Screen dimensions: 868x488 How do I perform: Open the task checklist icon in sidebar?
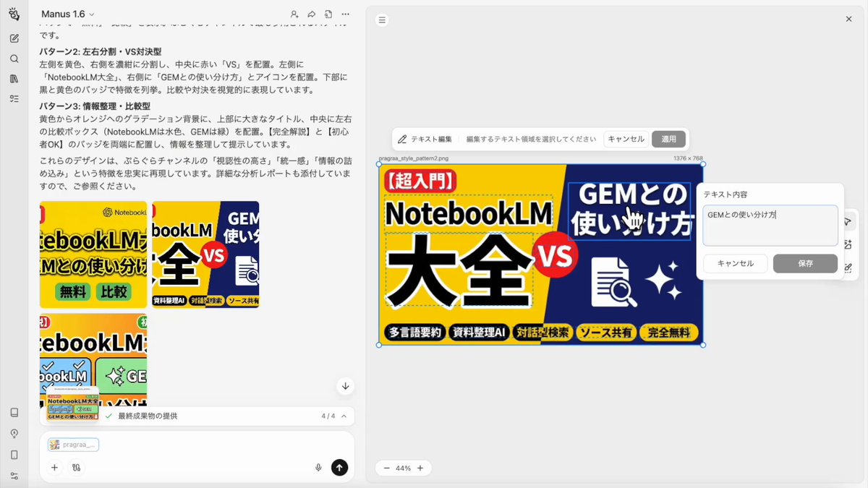pyautogui.click(x=14, y=99)
